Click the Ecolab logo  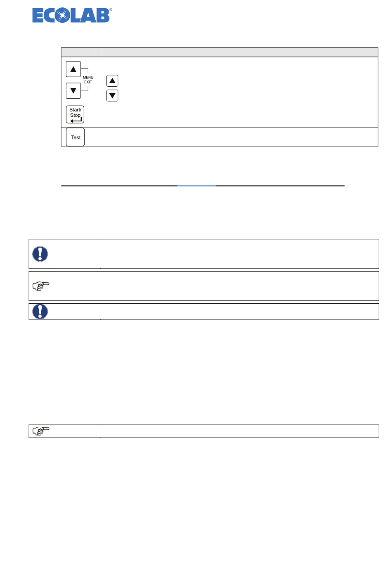click(72, 16)
